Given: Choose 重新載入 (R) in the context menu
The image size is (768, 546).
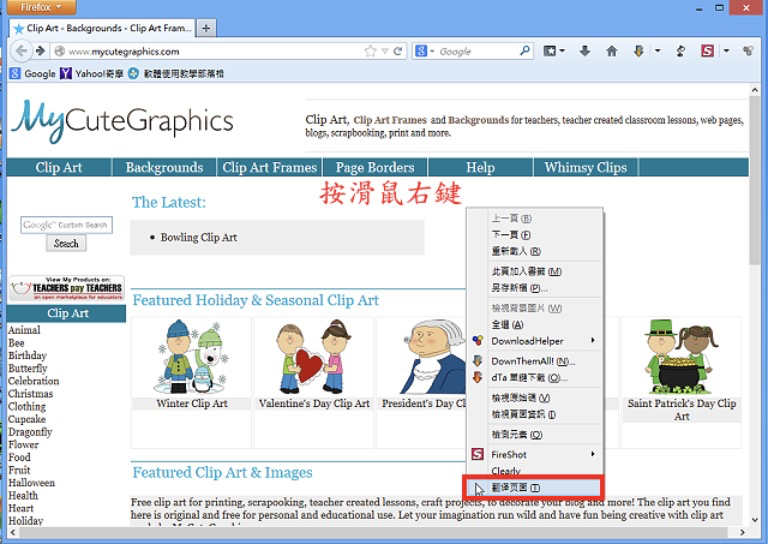Looking at the screenshot, I should [534, 251].
